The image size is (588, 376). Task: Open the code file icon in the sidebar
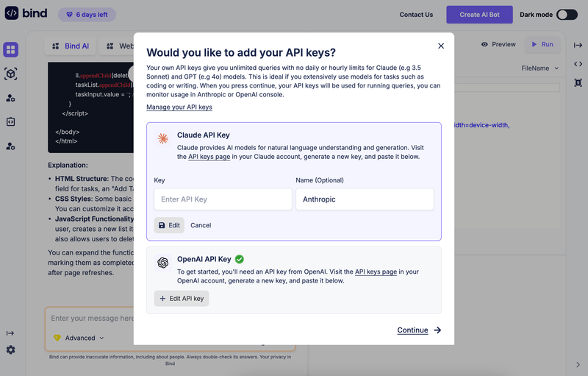[x=10, y=121]
